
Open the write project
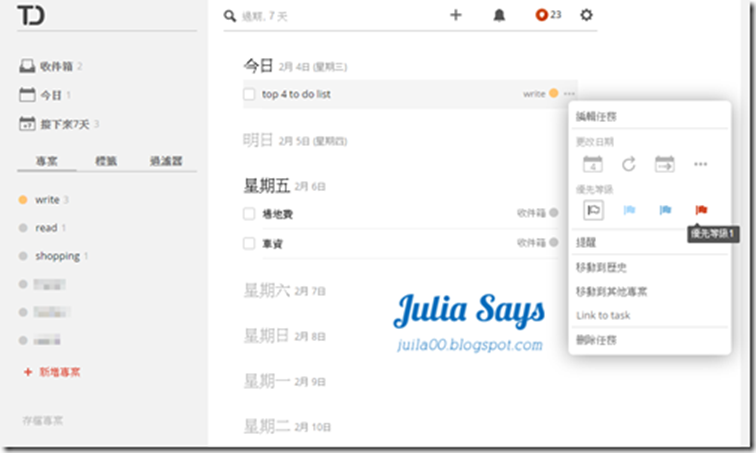47,200
